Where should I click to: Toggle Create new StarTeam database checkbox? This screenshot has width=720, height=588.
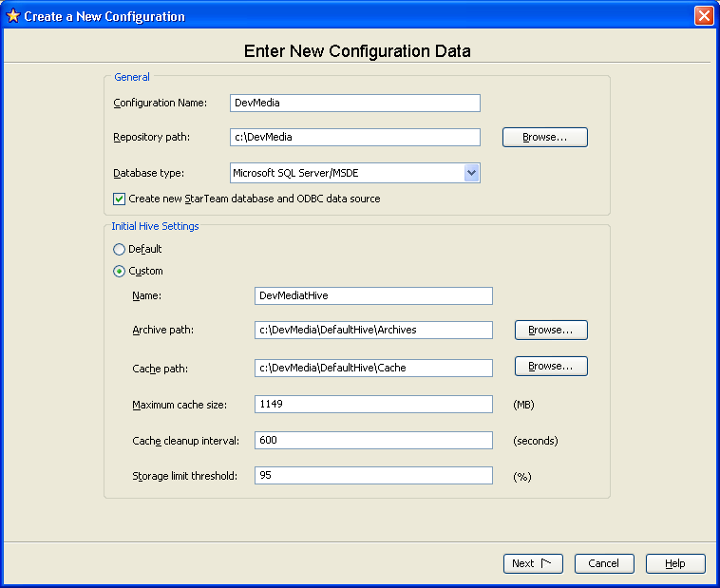point(119,199)
